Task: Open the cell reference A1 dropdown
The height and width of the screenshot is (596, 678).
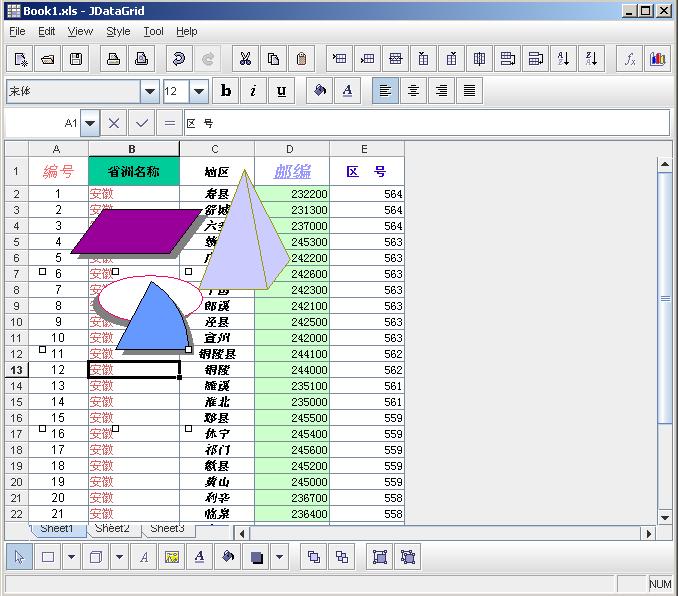Action: tap(90, 123)
